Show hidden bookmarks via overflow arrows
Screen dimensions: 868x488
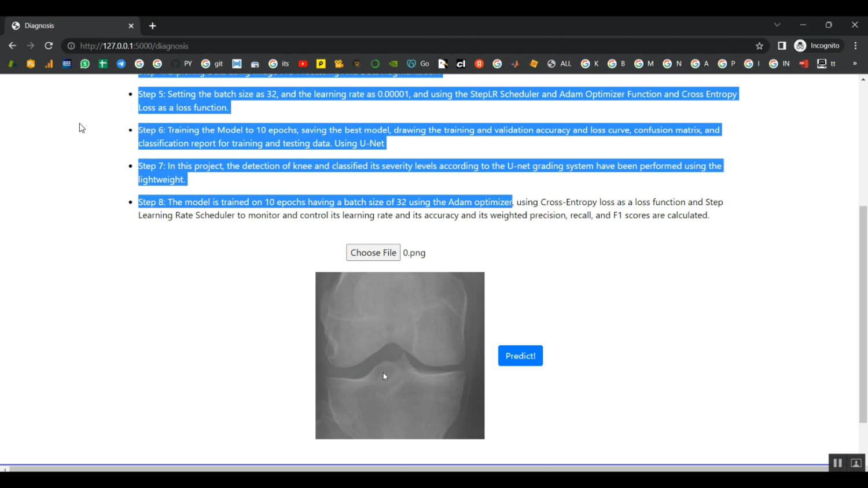pyautogui.click(x=855, y=64)
